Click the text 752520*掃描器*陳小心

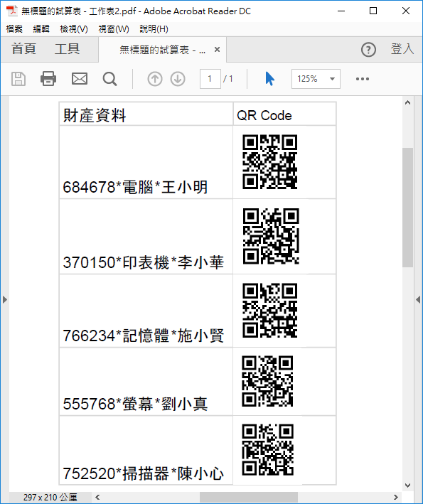pyautogui.click(x=144, y=473)
